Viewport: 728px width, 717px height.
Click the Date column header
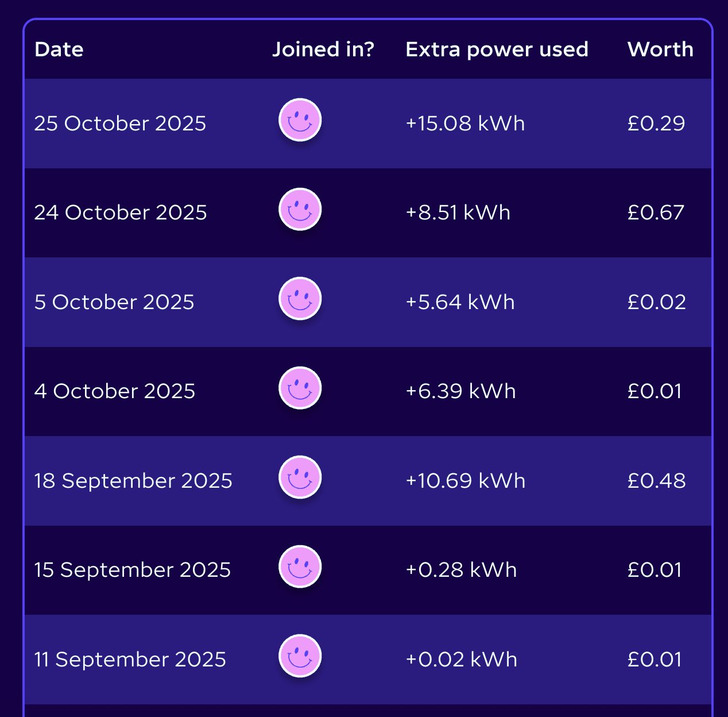59,49
